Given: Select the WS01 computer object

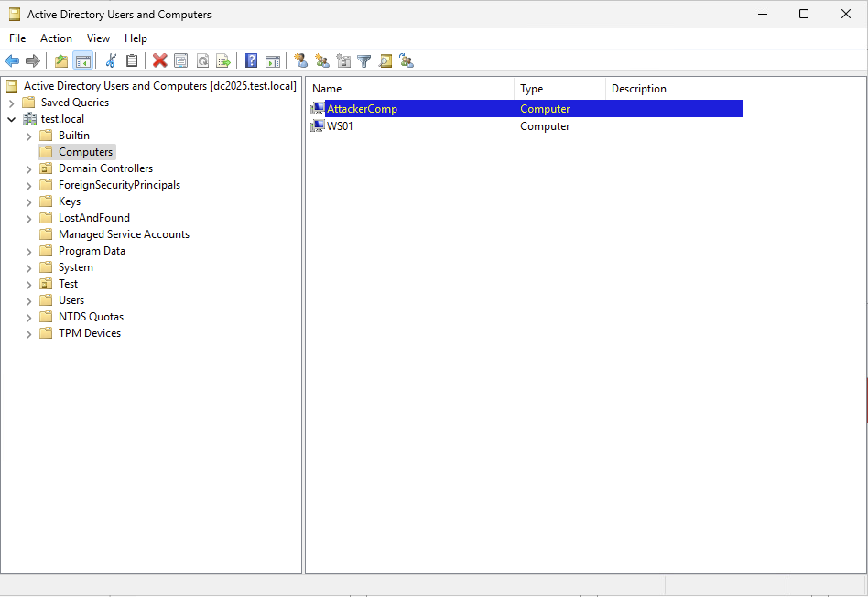Looking at the screenshot, I should (x=336, y=126).
